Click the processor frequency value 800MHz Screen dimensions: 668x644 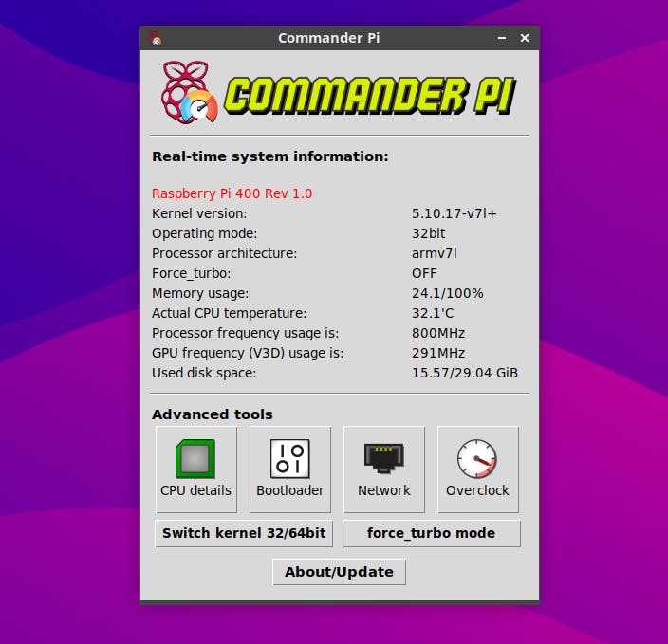pos(438,333)
